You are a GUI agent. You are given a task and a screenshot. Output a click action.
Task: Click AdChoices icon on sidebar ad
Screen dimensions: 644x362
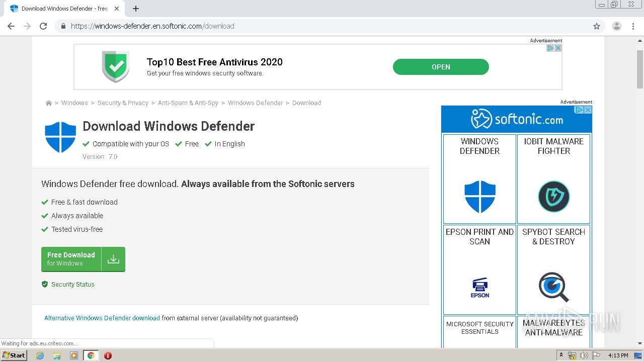pyautogui.click(x=580, y=110)
